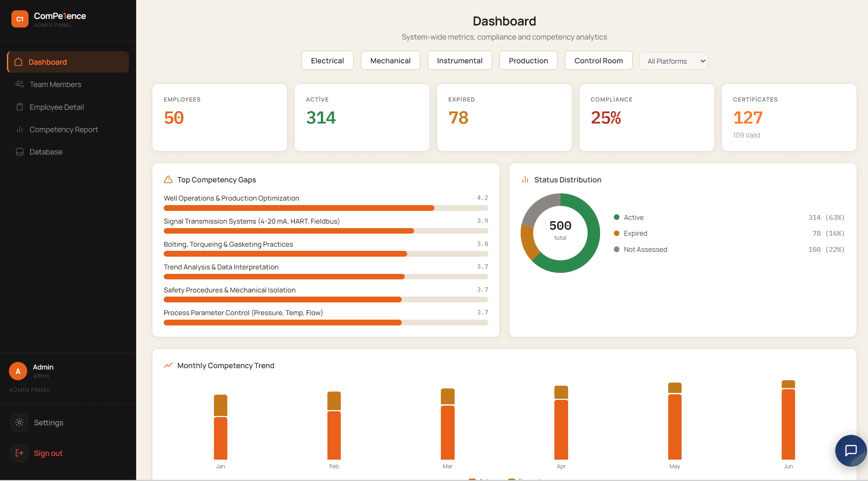Click the Sign out arrow icon
The image size is (868, 481).
coord(19,453)
